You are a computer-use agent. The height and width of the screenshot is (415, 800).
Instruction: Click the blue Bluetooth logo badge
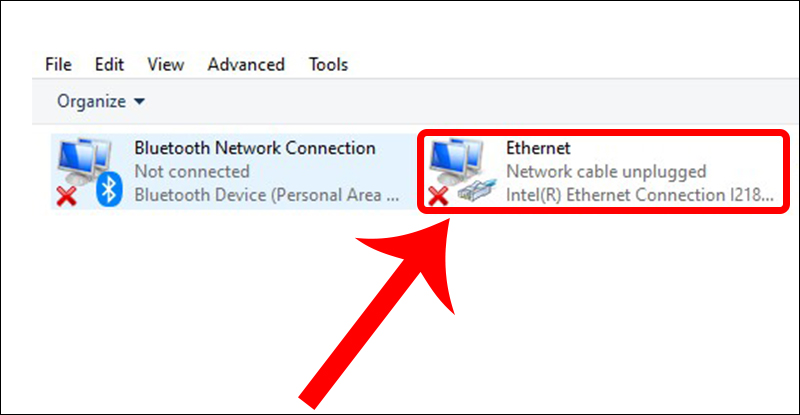[108, 191]
